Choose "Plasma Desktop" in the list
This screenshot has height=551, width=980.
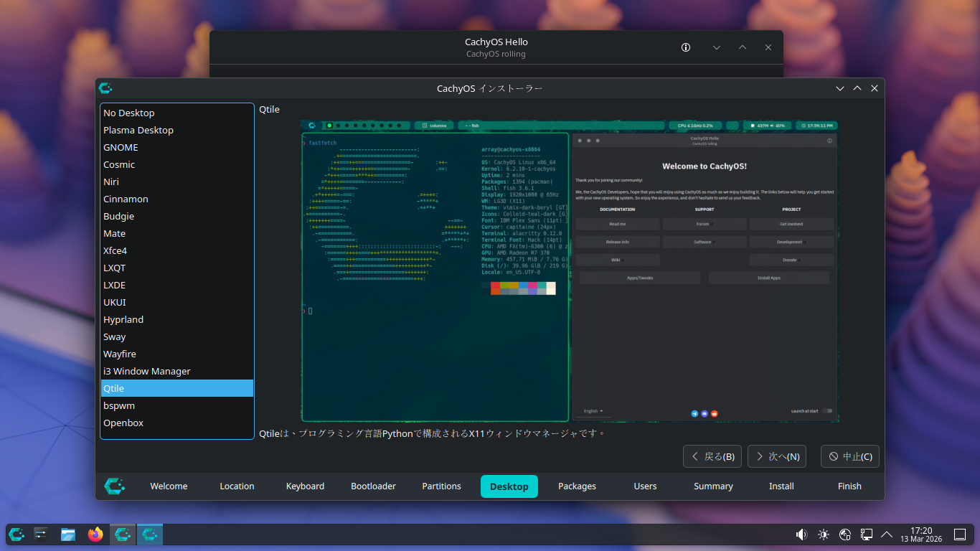click(x=177, y=130)
